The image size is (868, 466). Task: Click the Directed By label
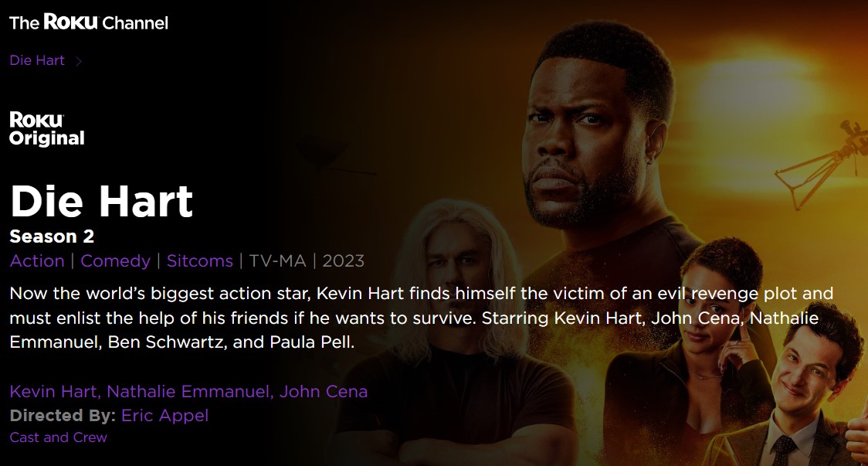pyautogui.click(x=63, y=416)
